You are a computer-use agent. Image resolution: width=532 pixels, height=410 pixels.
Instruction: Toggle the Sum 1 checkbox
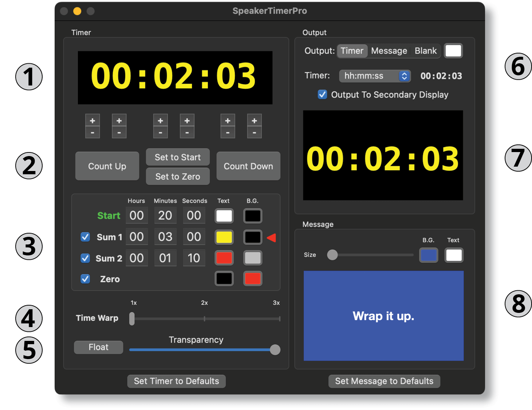click(x=85, y=237)
